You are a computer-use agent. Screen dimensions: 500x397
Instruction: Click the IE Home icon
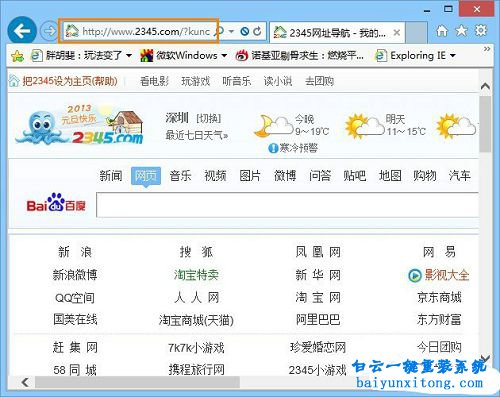click(442, 31)
